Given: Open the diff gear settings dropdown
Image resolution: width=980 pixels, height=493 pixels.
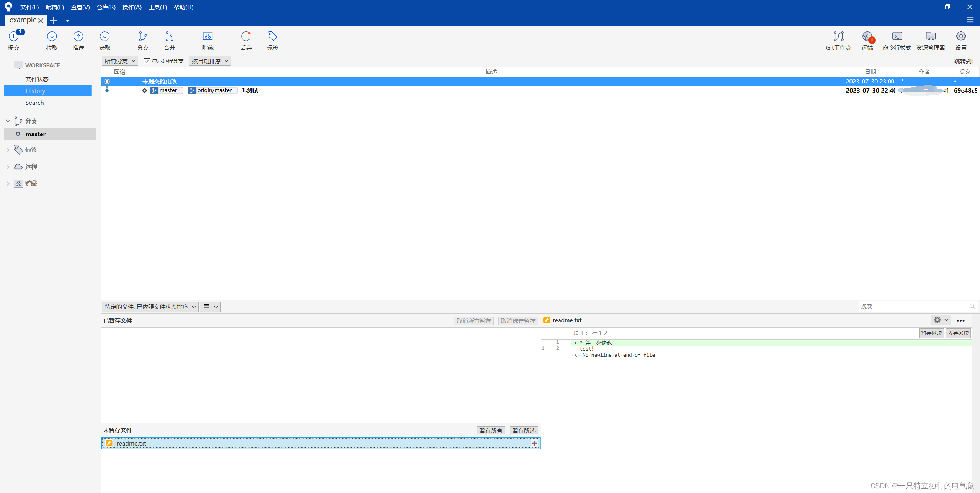Looking at the screenshot, I should [x=941, y=320].
